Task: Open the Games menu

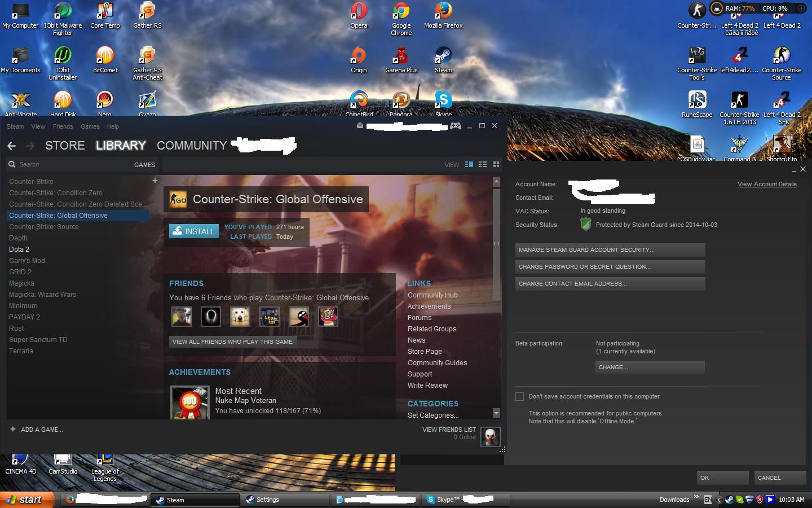Action: (x=90, y=126)
